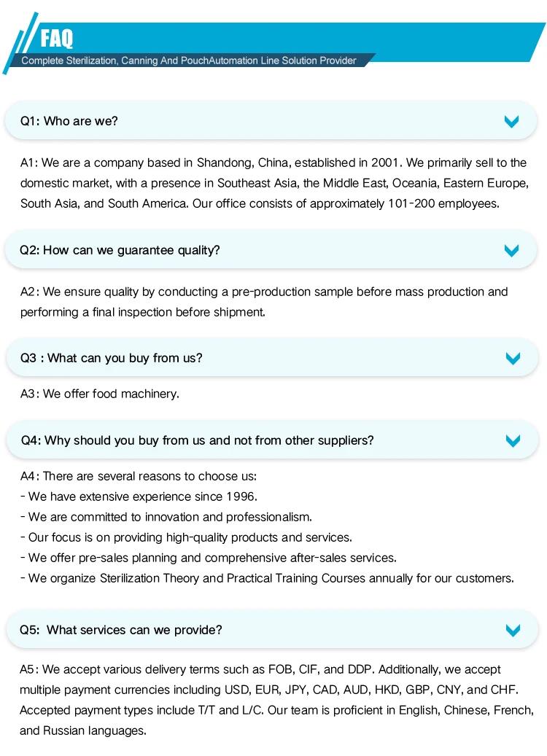Click the chevron icon beside Q2
Screen dimensions: 547x756
pyautogui.click(x=511, y=250)
